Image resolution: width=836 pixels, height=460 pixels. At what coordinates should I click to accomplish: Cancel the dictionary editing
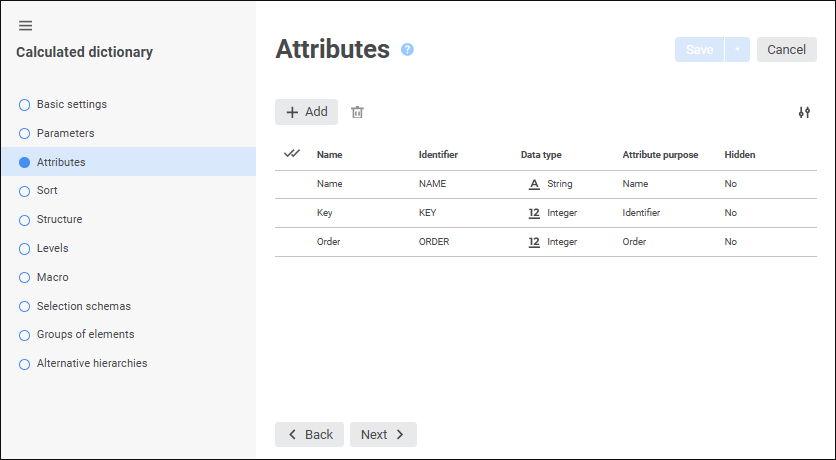click(786, 50)
